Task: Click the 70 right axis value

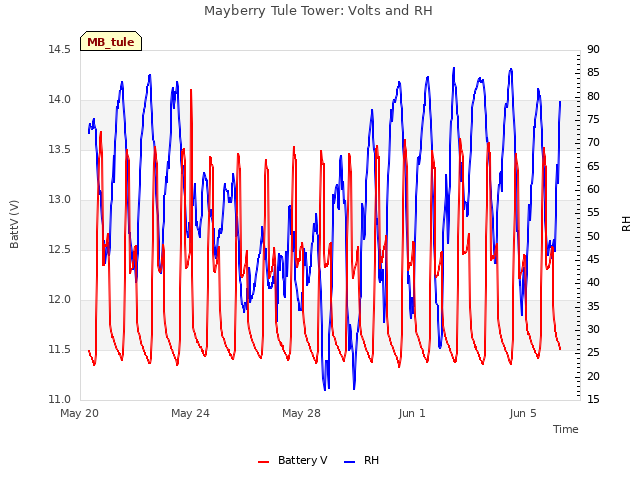Action: (x=593, y=142)
